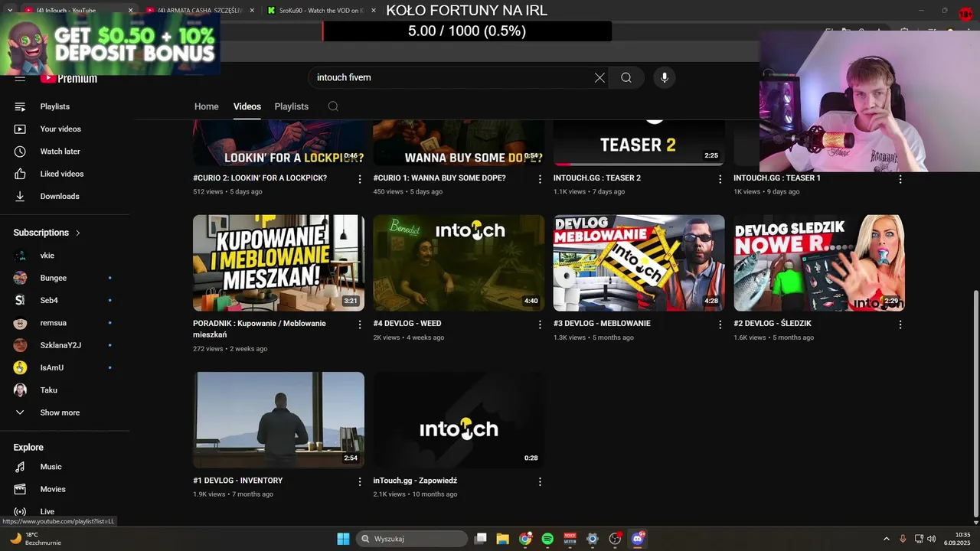
Task: Click the magnifier search button
Action: pyautogui.click(x=626, y=77)
